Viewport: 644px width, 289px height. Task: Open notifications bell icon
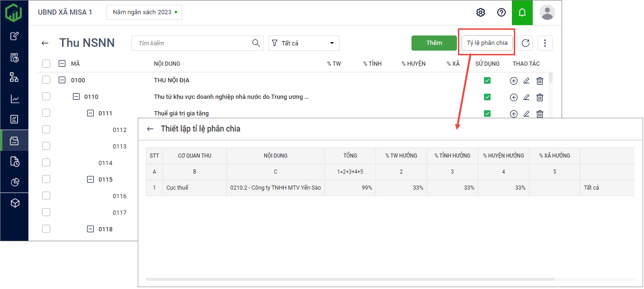point(522,12)
